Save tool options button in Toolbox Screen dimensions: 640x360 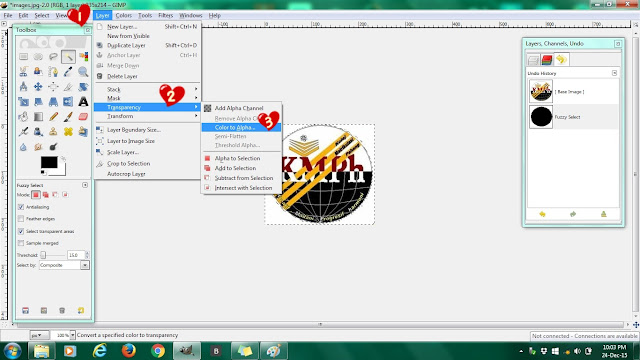click(25, 311)
